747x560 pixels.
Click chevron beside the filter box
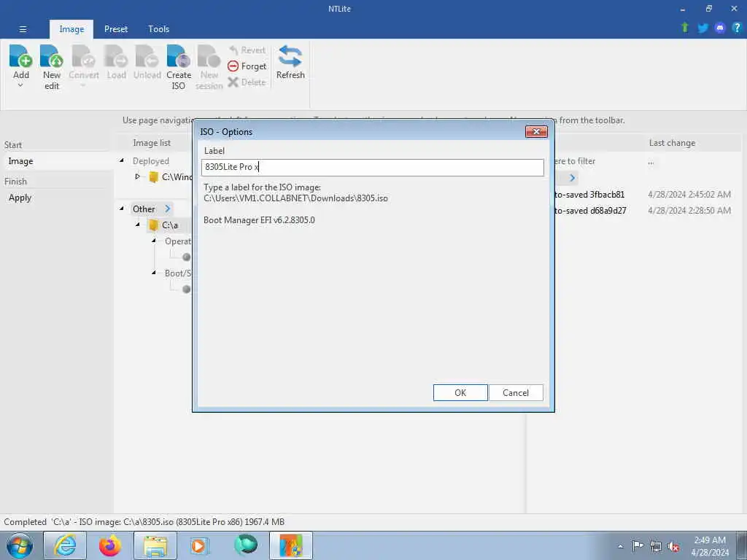(x=572, y=178)
